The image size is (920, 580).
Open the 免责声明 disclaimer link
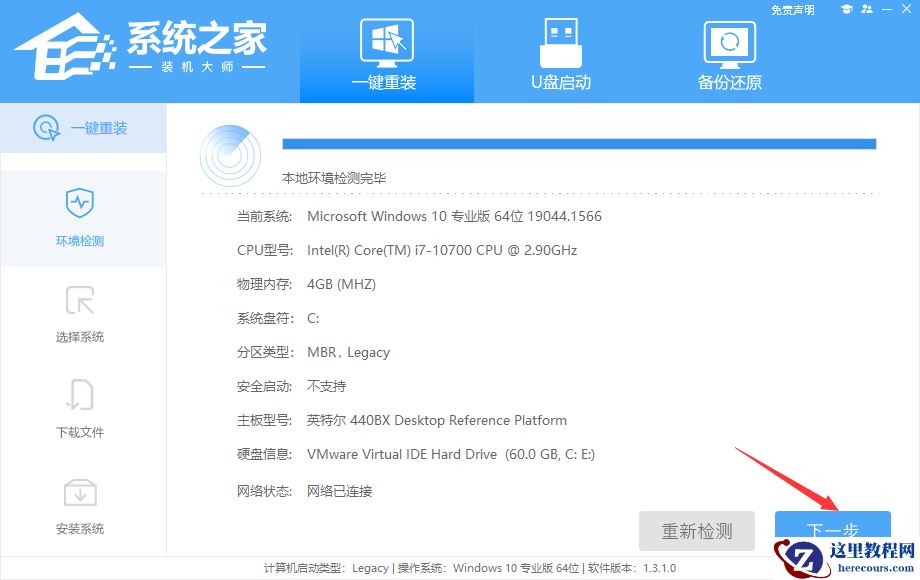[792, 9]
